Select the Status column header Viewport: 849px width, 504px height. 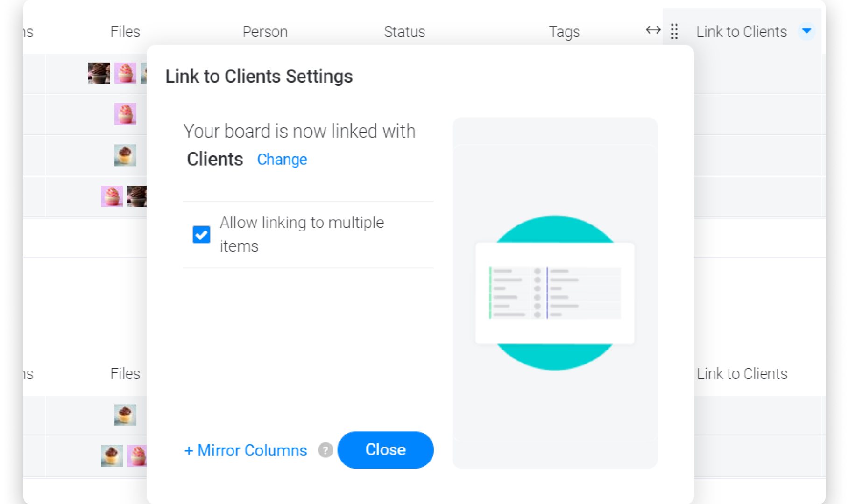pyautogui.click(x=404, y=32)
